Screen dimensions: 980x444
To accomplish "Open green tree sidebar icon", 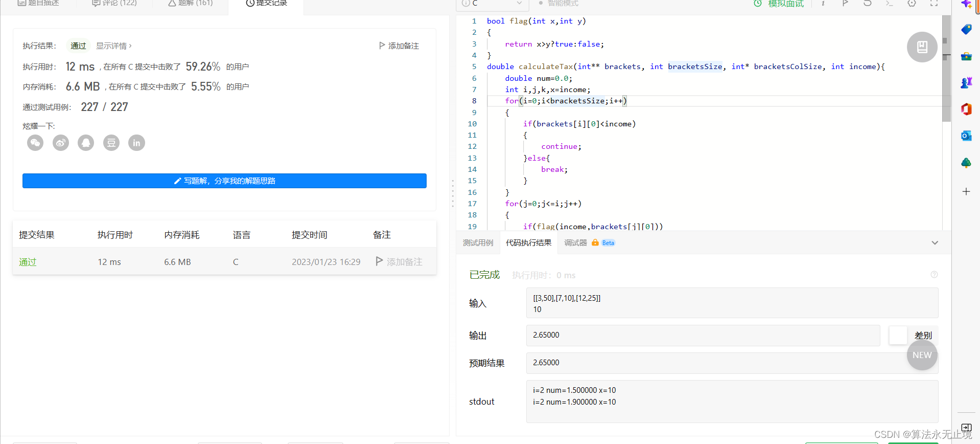I will [966, 163].
